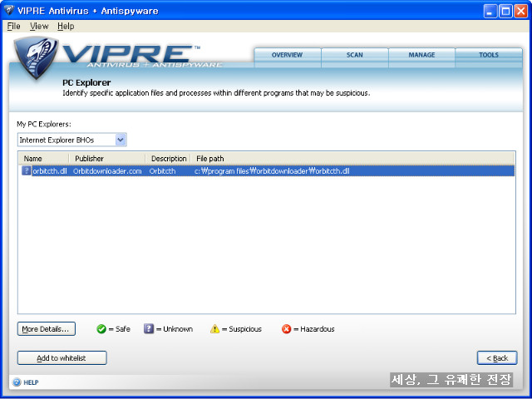Close the VIPRE window
Viewport: 532px width, 399px height.
pos(521,12)
